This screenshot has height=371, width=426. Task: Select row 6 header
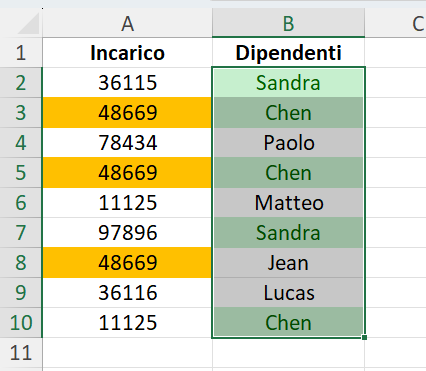pyautogui.click(x=21, y=202)
